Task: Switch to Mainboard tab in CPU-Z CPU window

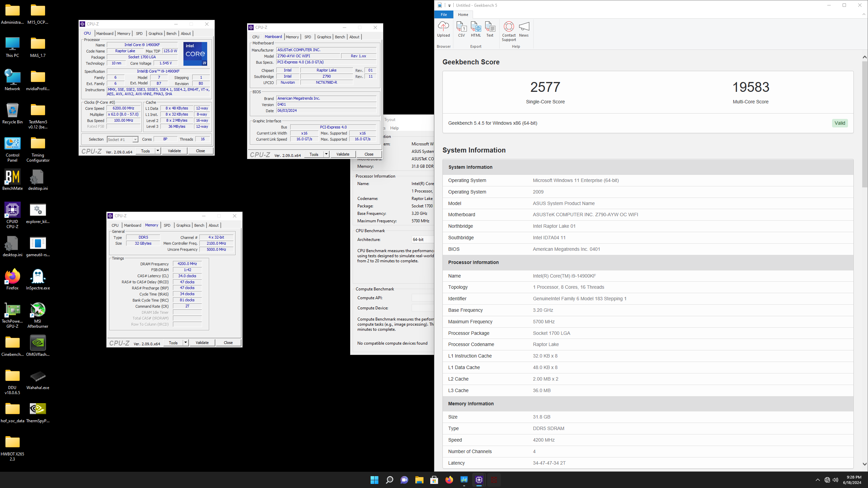Action: 105,34
